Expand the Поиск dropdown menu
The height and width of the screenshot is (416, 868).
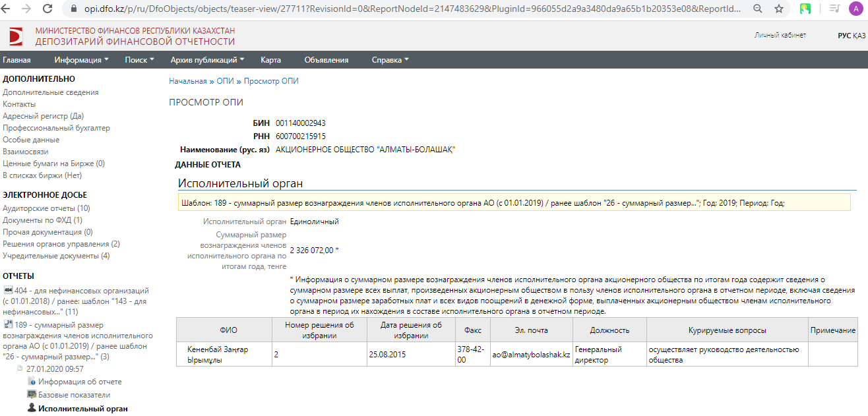(139, 60)
